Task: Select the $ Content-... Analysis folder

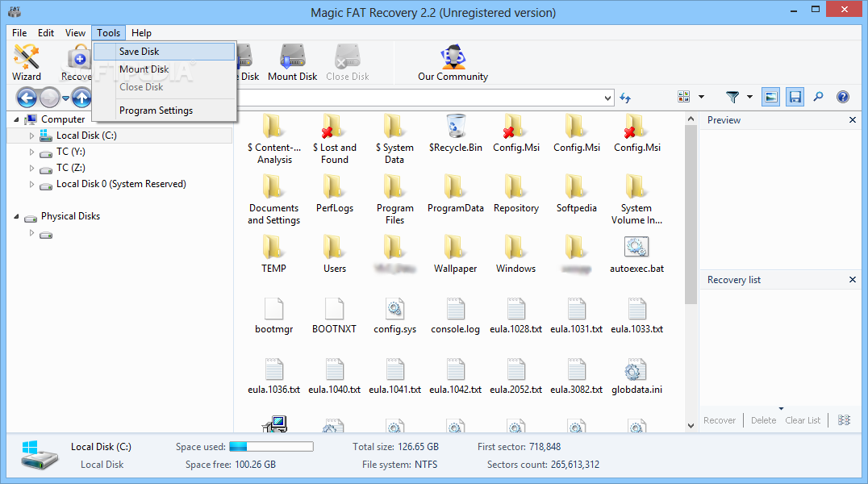Action: coord(274,139)
